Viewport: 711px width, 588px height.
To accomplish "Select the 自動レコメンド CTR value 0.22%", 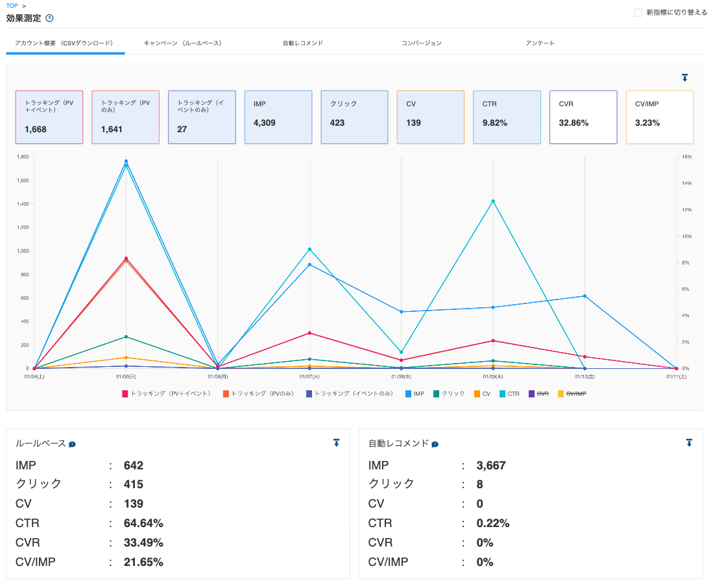I will (493, 523).
